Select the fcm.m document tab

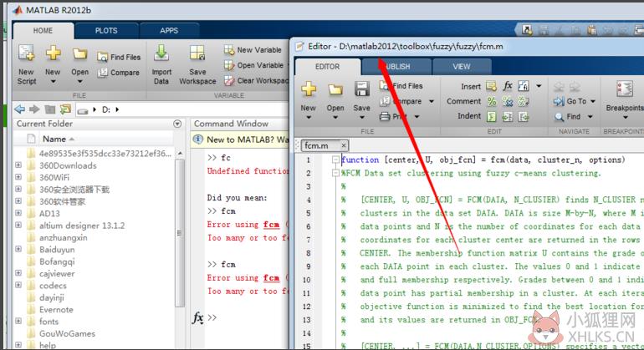pos(316,145)
